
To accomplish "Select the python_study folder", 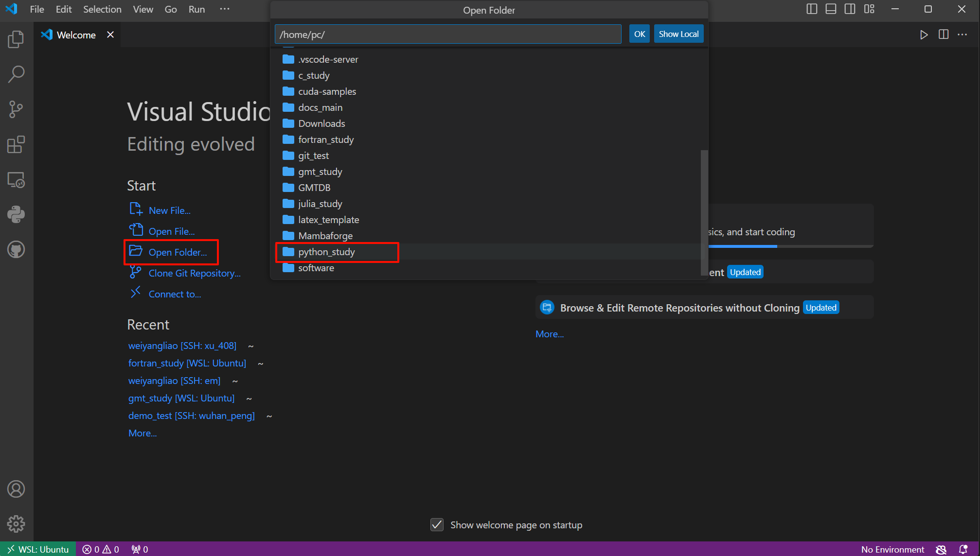I will [488, 252].
